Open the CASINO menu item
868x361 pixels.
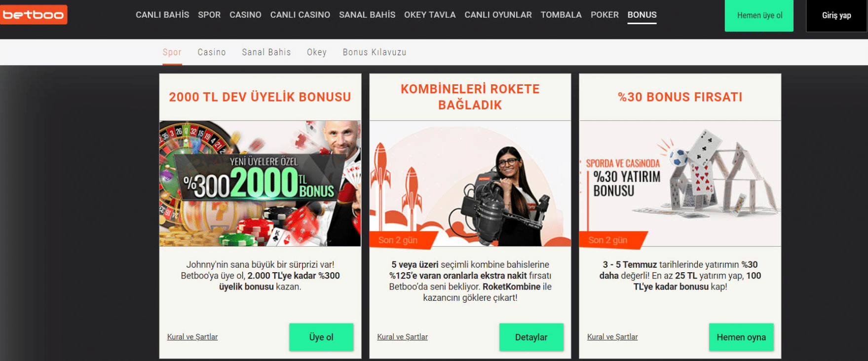[245, 15]
